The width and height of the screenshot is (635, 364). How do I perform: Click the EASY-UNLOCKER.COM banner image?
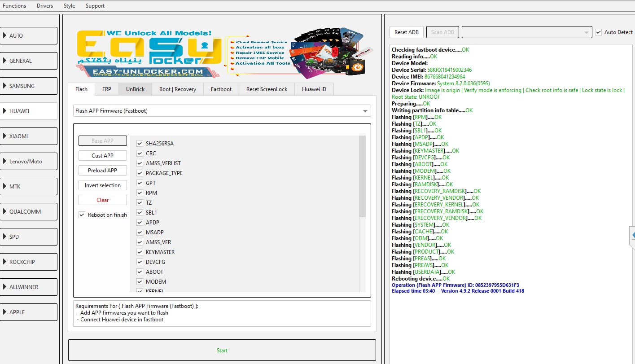pos(223,53)
